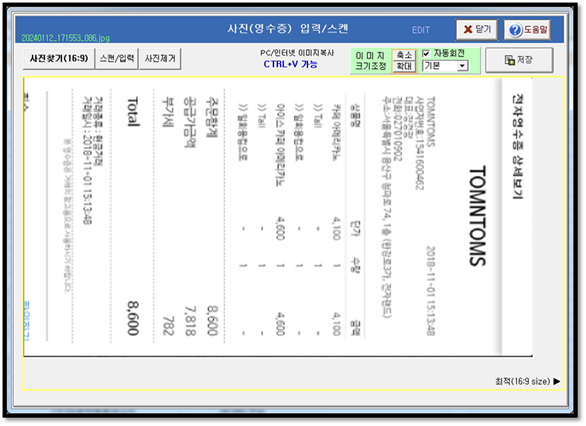Remove the photo with the 사진제거 button
586x426 pixels.
click(x=160, y=59)
